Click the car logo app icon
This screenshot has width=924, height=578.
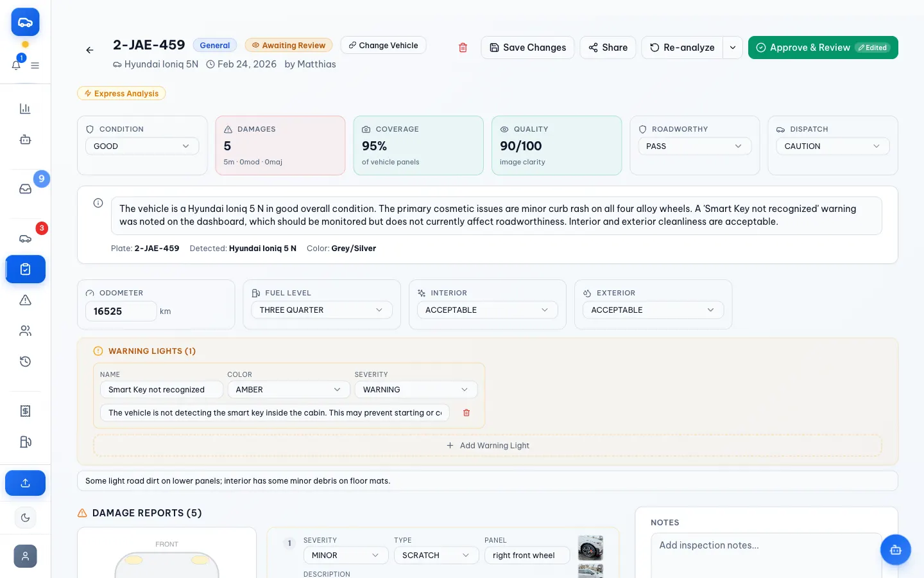point(25,22)
